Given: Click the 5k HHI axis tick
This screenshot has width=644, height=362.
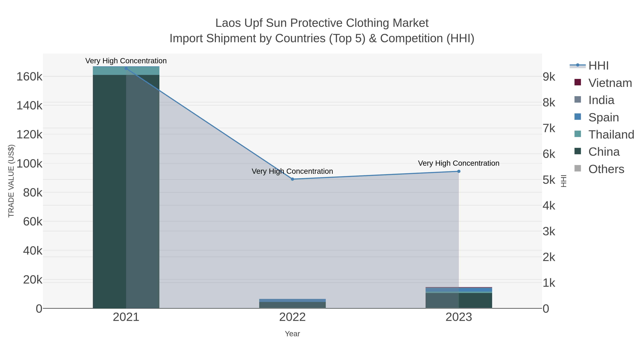Looking at the screenshot, I should [549, 180].
